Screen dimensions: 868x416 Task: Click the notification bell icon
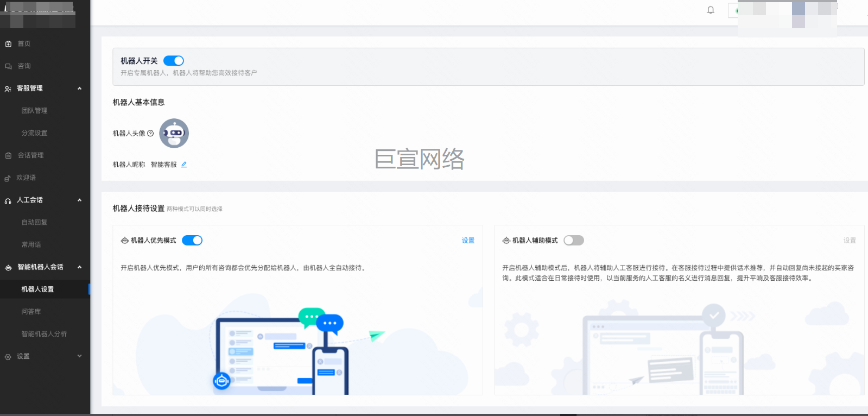click(x=710, y=10)
